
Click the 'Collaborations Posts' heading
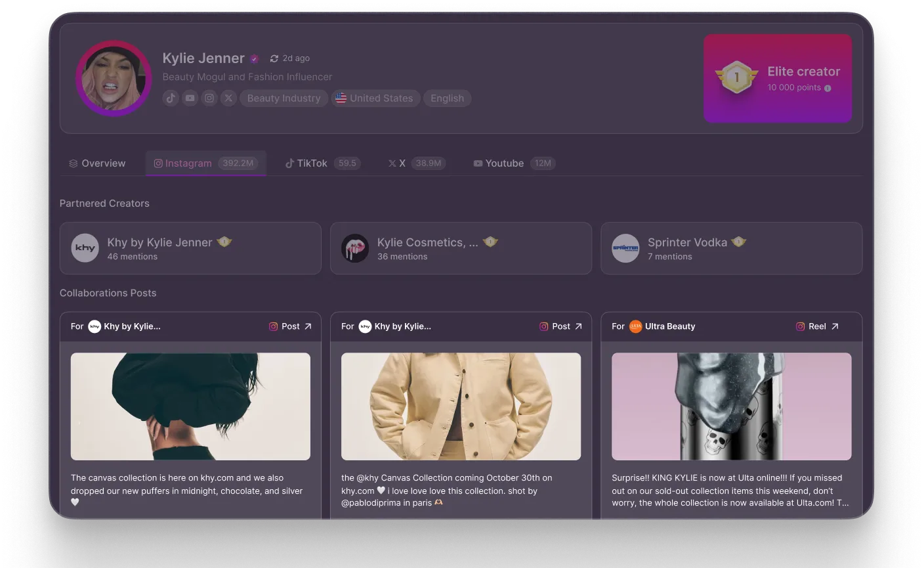pos(108,293)
